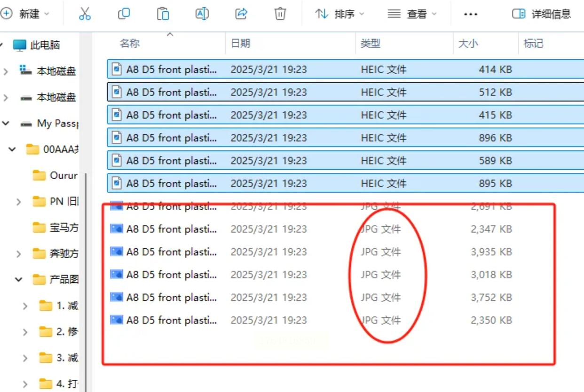Click the Delete trash can icon
Viewport: 584px width, 392px height.
[x=280, y=14]
